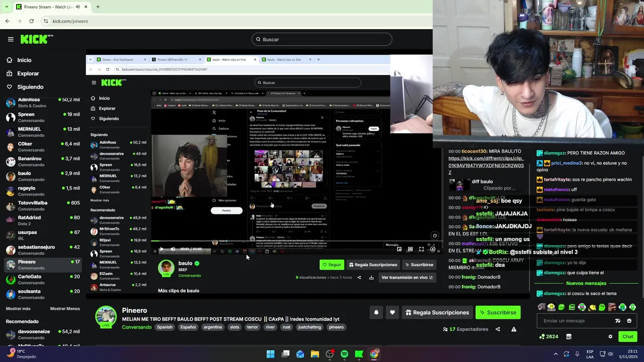Open rageylo channel in sidebar

tap(42, 191)
